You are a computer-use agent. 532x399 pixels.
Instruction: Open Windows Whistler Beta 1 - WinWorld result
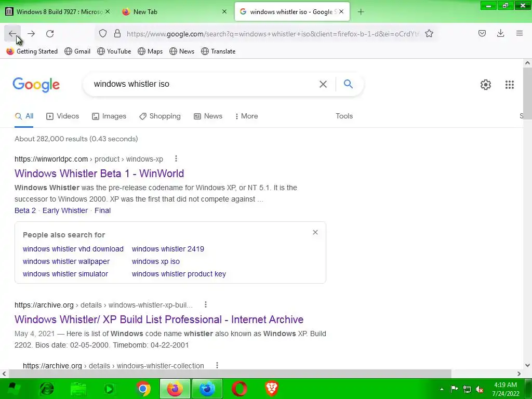[99, 174]
